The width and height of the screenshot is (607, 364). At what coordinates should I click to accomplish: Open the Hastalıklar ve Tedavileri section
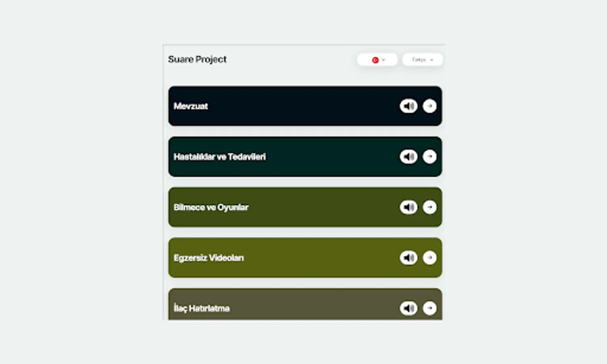pos(283,157)
